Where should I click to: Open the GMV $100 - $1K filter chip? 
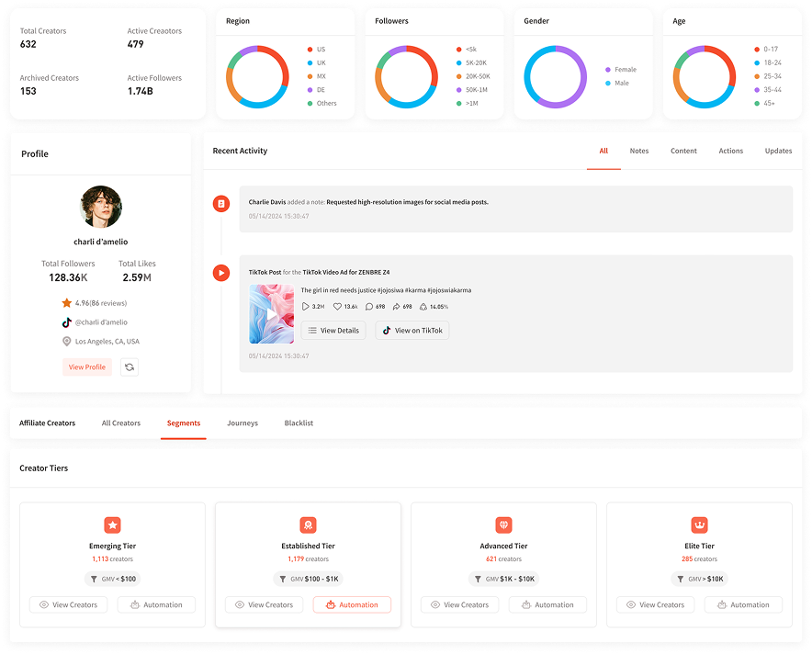coord(308,580)
